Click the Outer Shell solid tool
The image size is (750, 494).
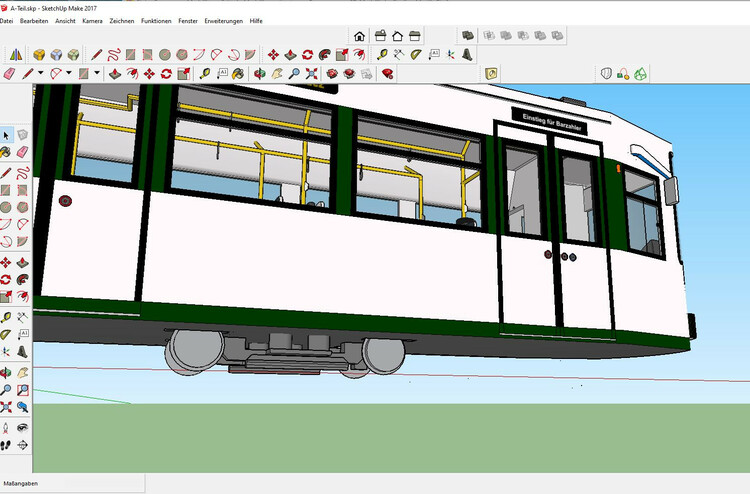coord(468,35)
